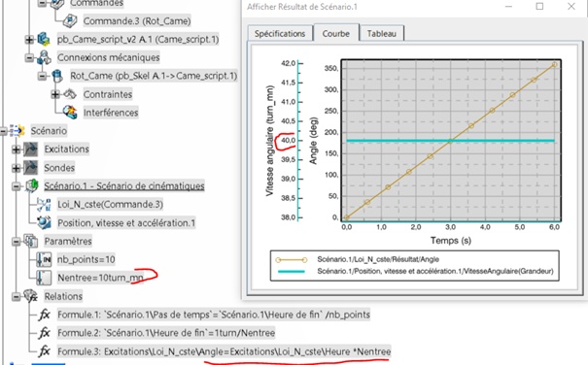588x365 pixels.
Task: Click the Vitesse angulaire (turn_mn) axis title
Action: [x=269, y=141]
